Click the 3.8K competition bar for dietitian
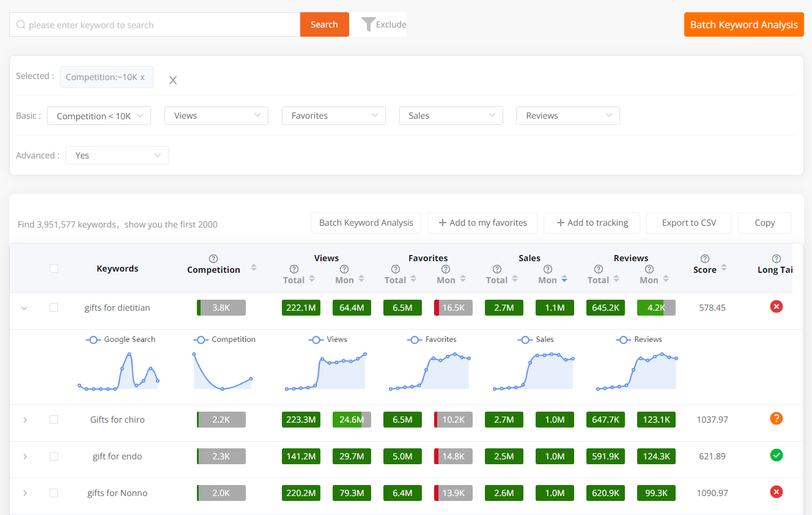The image size is (812, 515). click(x=221, y=308)
